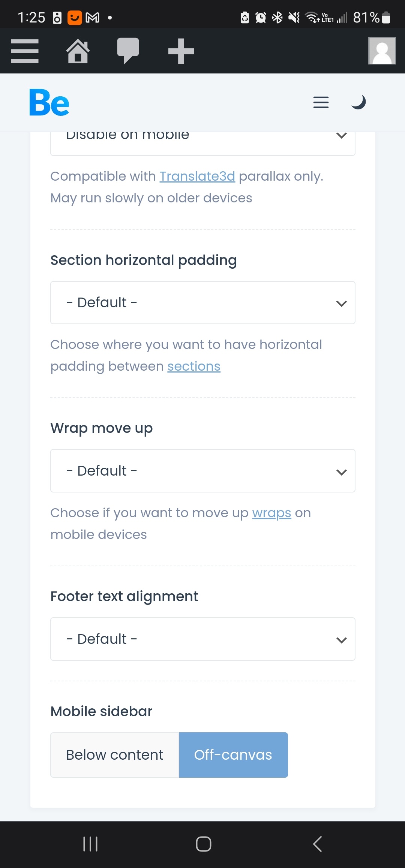
Task: Expand Section horizontal padding dropdown
Action: [203, 302]
